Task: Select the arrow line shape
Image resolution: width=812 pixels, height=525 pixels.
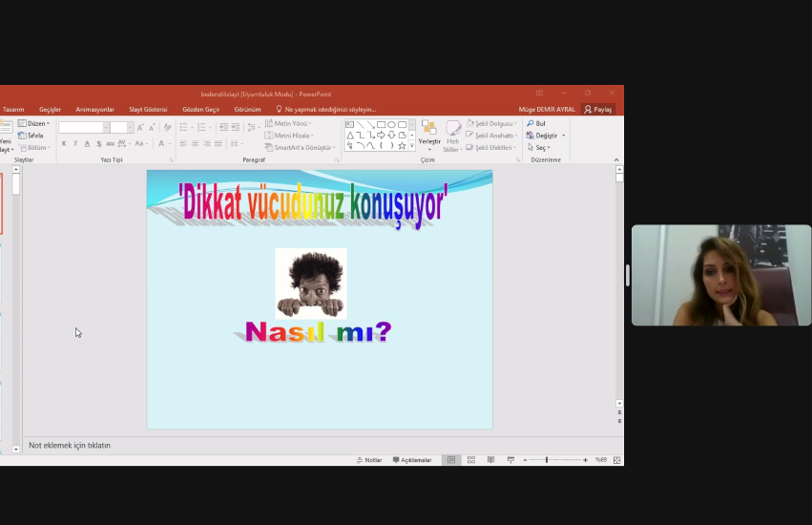Action: tap(371, 124)
